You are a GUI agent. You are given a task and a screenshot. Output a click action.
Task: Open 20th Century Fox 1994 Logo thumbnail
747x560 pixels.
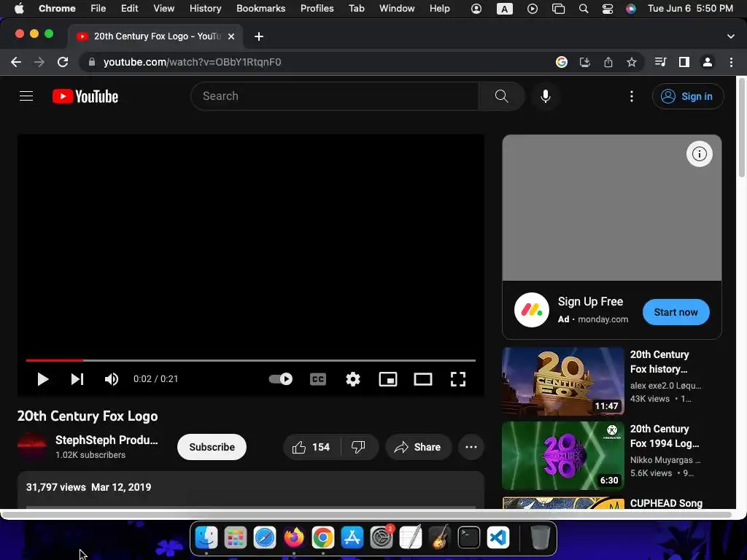[x=562, y=456]
